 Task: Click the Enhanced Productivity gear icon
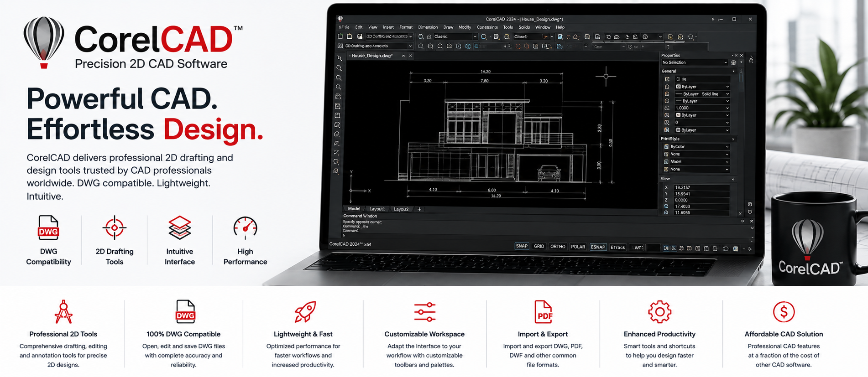(x=659, y=312)
